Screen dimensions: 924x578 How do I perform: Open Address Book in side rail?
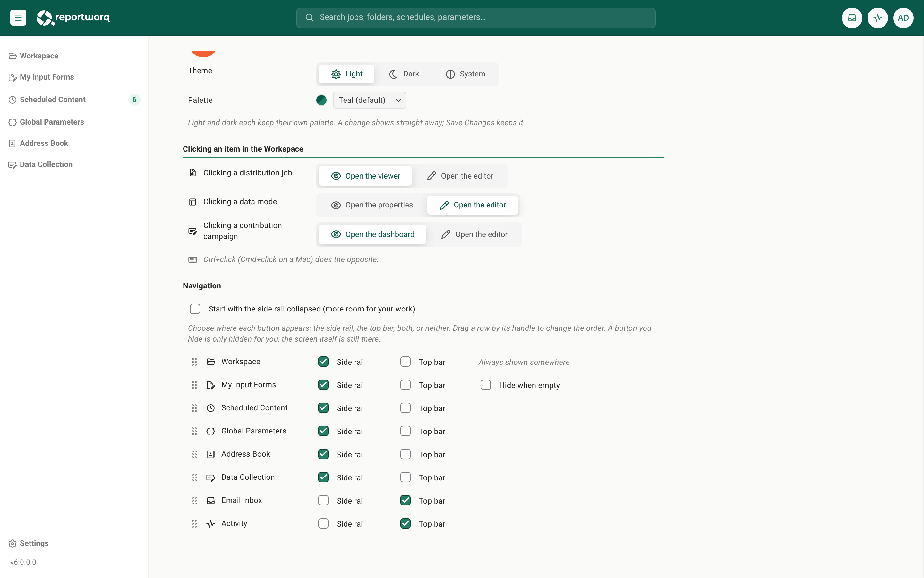pyautogui.click(x=74, y=143)
